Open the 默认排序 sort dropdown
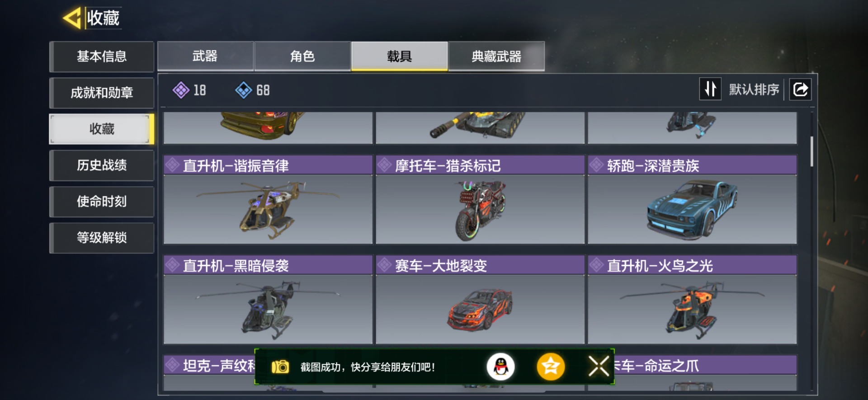 754,89
